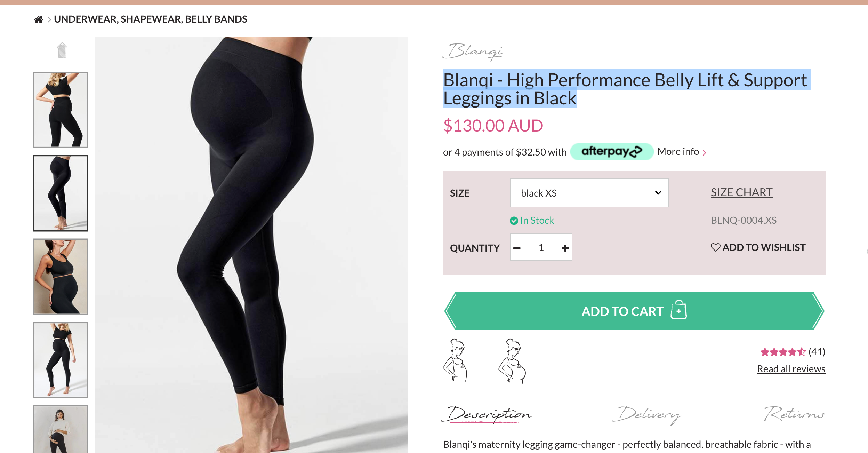Viewport: 868px width, 453px height.
Task: Click the second pregnancy stage figure icon
Action: point(512,361)
